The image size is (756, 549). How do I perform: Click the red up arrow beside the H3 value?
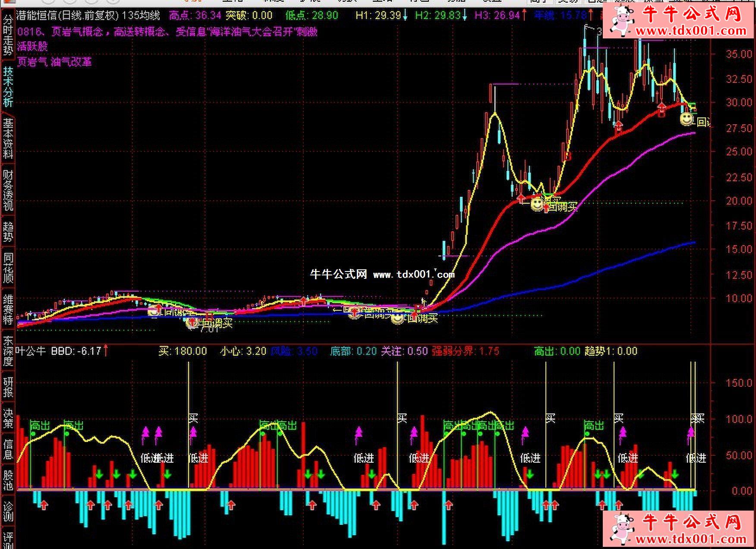(x=524, y=16)
